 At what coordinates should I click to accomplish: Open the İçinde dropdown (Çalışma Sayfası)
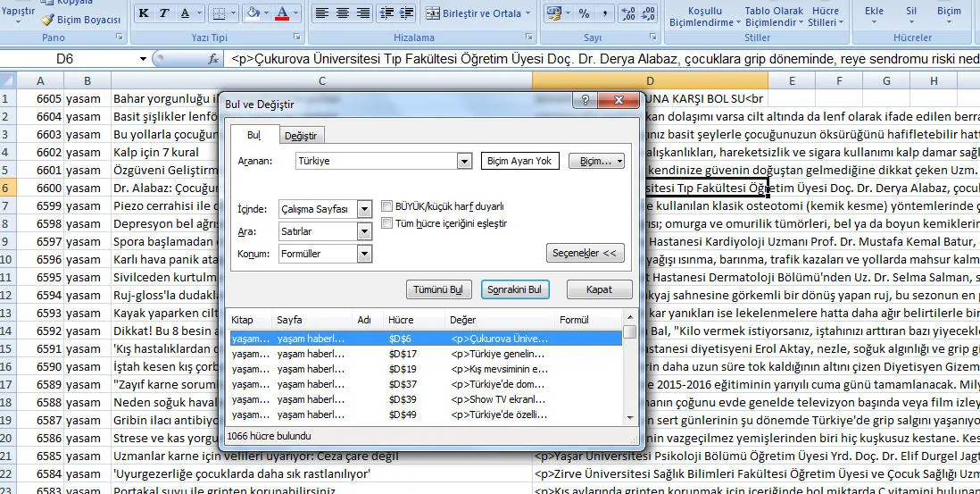(363, 209)
